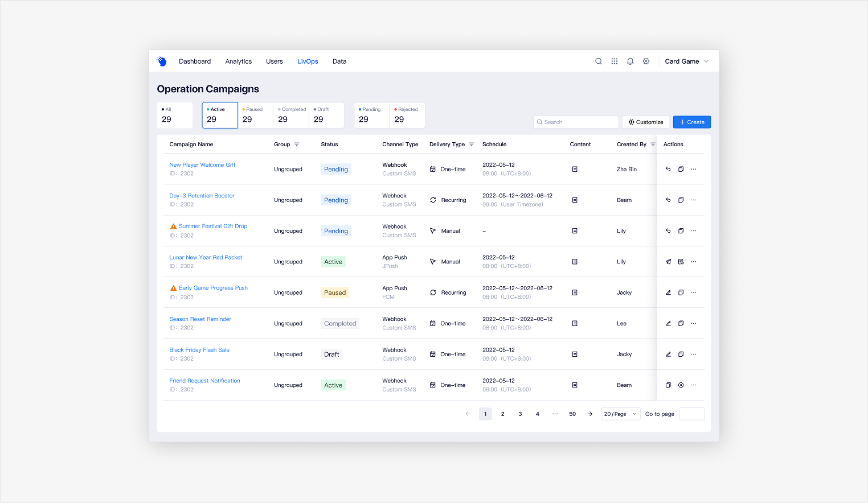Open more actions for Summer Festival Gift Drop
Viewport: 868px width, 503px height.
(694, 231)
